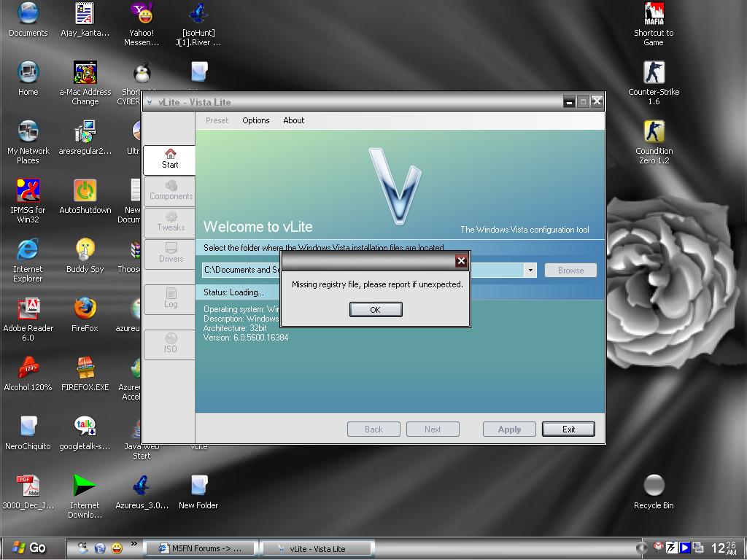Screen dimensions: 747x560
Task: Select the NeroChiquito folder icon
Action: point(28,433)
